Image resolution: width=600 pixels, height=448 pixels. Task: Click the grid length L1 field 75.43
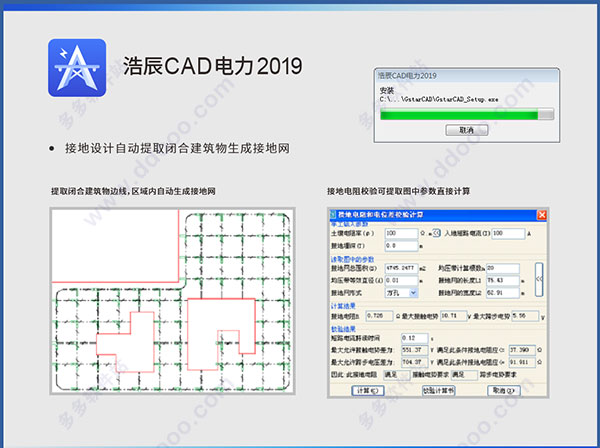pyautogui.click(x=503, y=280)
